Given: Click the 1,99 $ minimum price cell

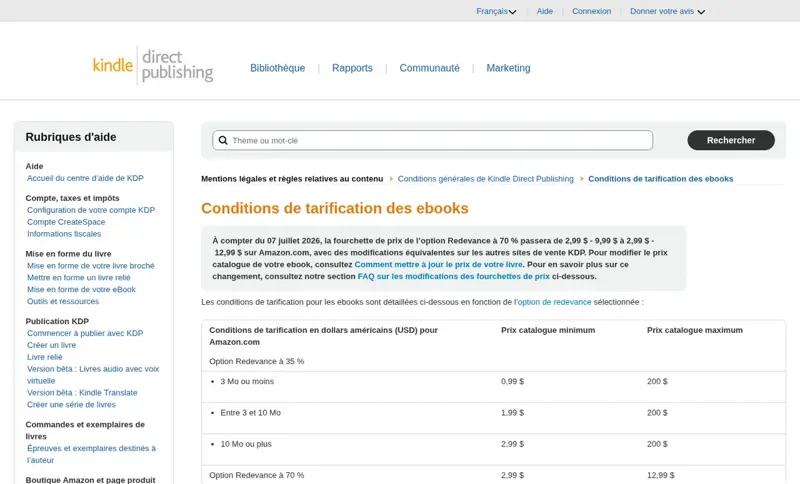Looking at the screenshot, I should tap(512, 413).
